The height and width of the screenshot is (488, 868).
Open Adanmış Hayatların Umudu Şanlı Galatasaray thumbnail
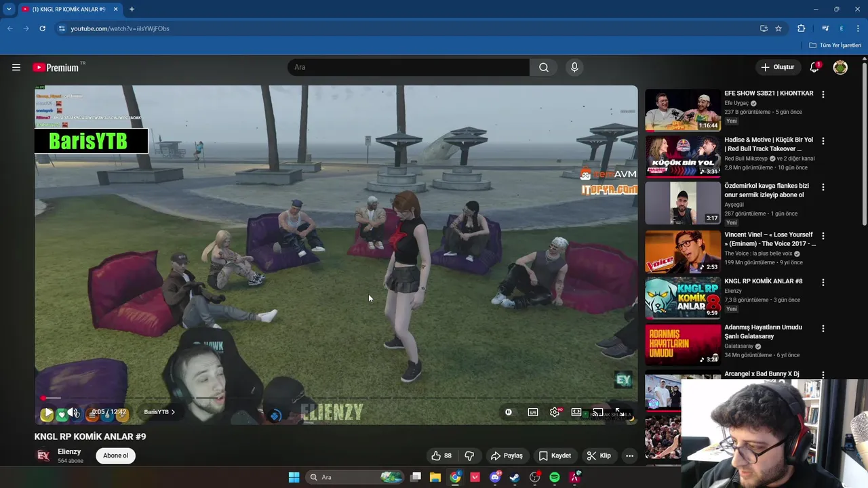[683, 344]
